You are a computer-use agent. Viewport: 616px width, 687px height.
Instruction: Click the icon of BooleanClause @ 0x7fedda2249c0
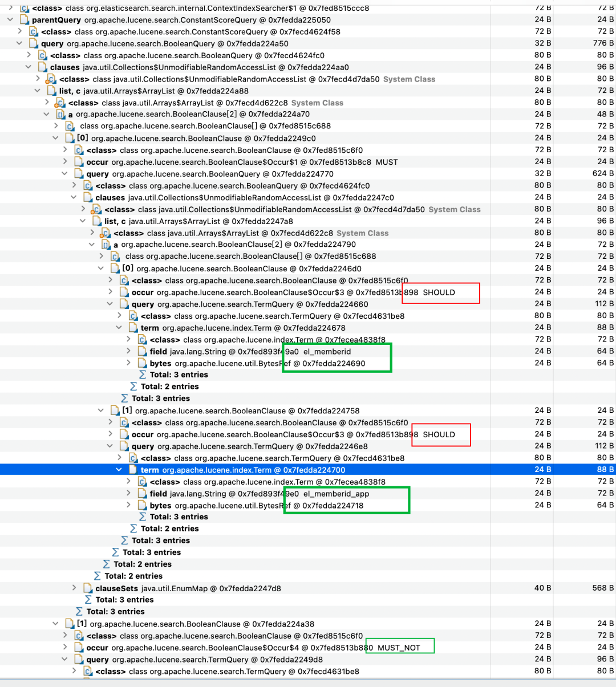pyautogui.click(x=70, y=139)
